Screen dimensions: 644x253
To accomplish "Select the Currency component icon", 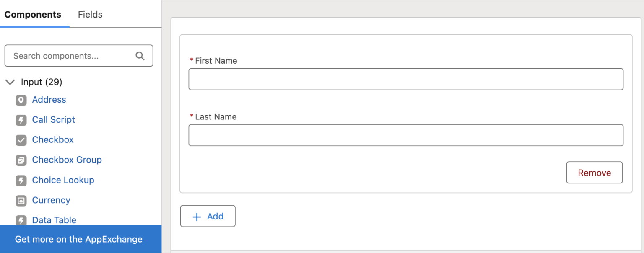I will tap(21, 201).
